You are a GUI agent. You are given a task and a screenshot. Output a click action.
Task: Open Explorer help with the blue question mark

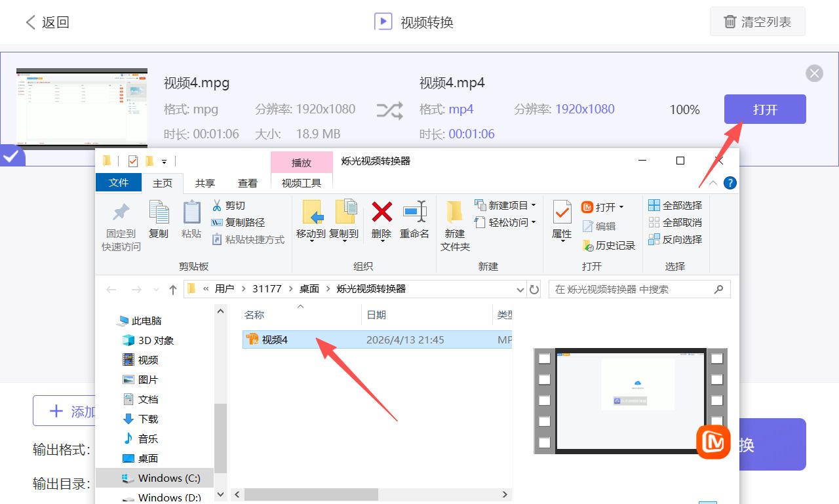point(729,183)
